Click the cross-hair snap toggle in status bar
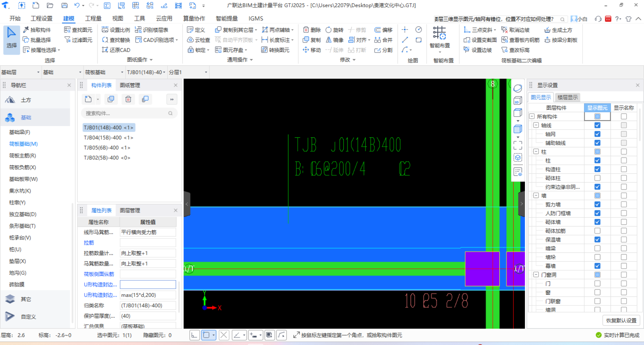The image size is (644, 345). (224, 335)
